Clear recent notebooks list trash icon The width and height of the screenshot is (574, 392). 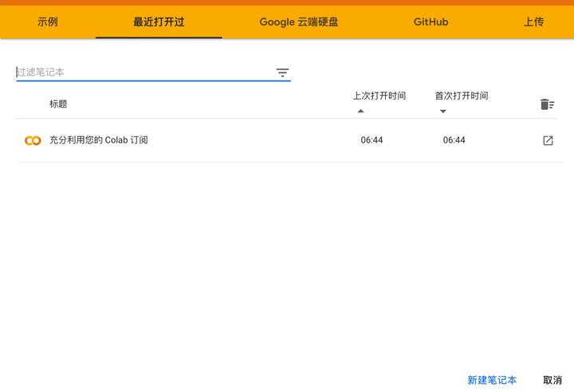pyautogui.click(x=547, y=104)
